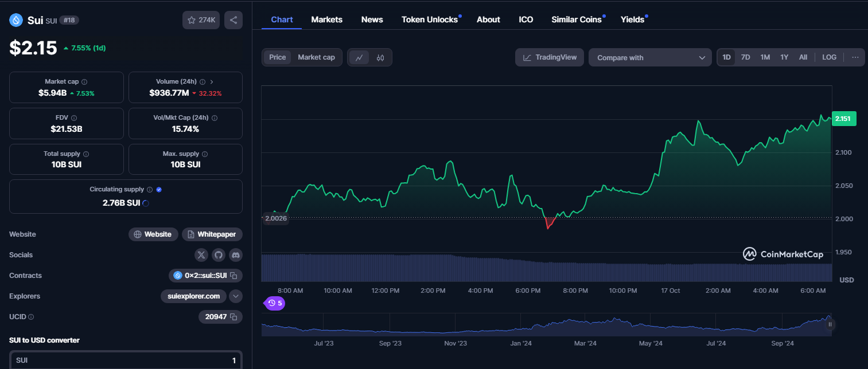Open the Discord social icon
The width and height of the screenshot is (868, 369).
[236, 255]
